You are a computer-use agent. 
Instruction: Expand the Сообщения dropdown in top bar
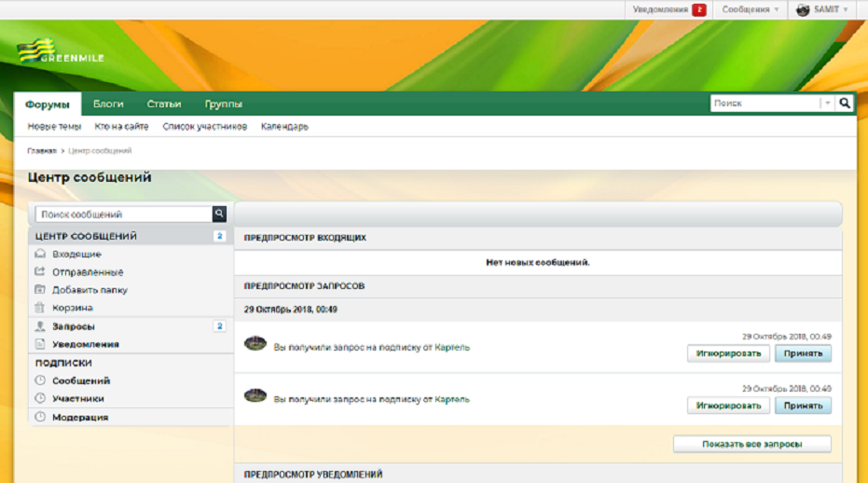pos(751,9)
